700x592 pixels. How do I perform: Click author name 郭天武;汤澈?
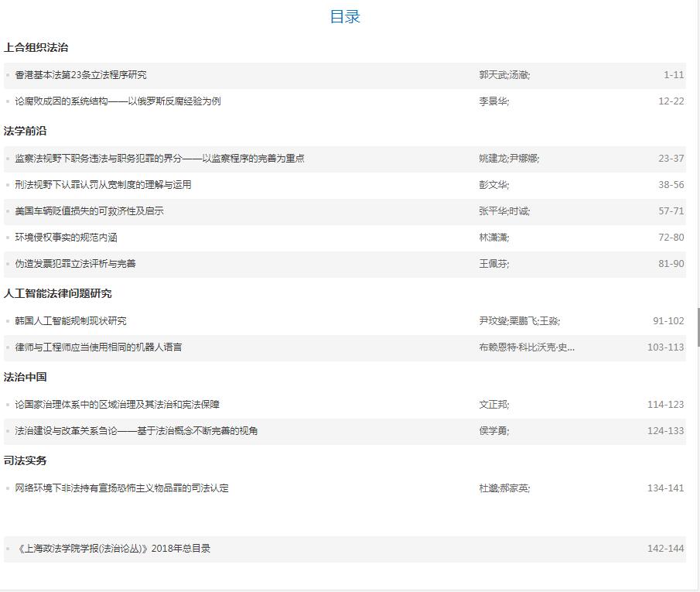click(x=504, y=75)
